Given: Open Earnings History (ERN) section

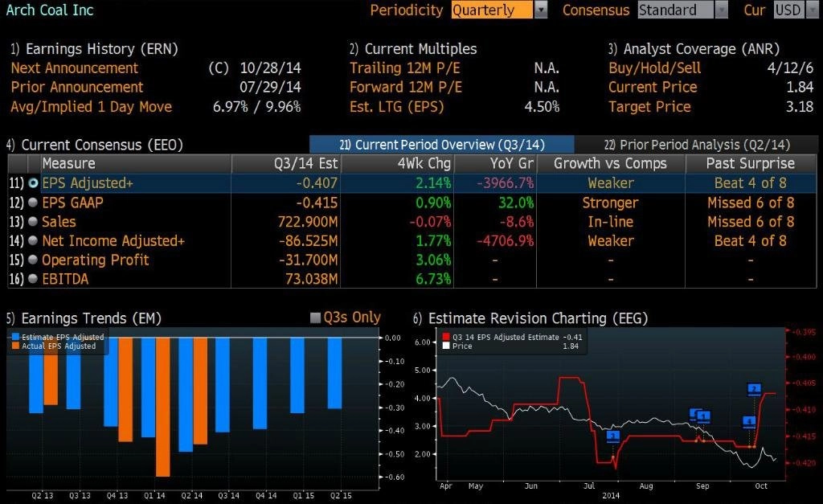Looking at the screenshot, I should coord(95,49).
